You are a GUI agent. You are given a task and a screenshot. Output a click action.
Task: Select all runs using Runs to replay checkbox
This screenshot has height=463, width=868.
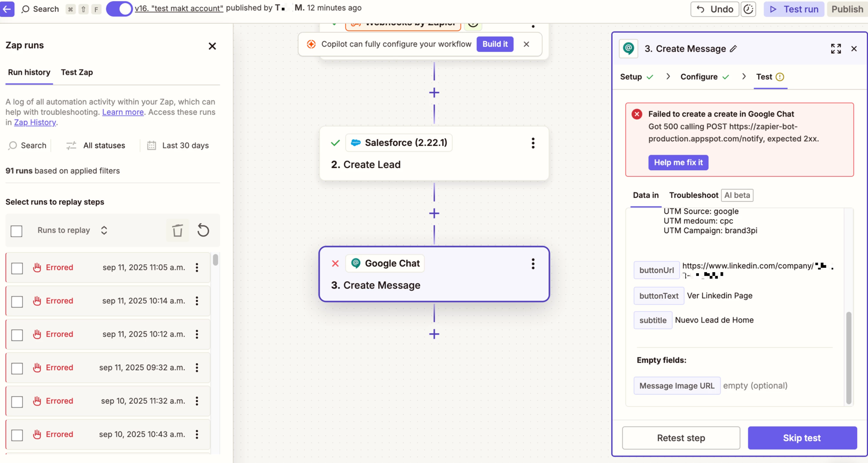tap(17, 231)
